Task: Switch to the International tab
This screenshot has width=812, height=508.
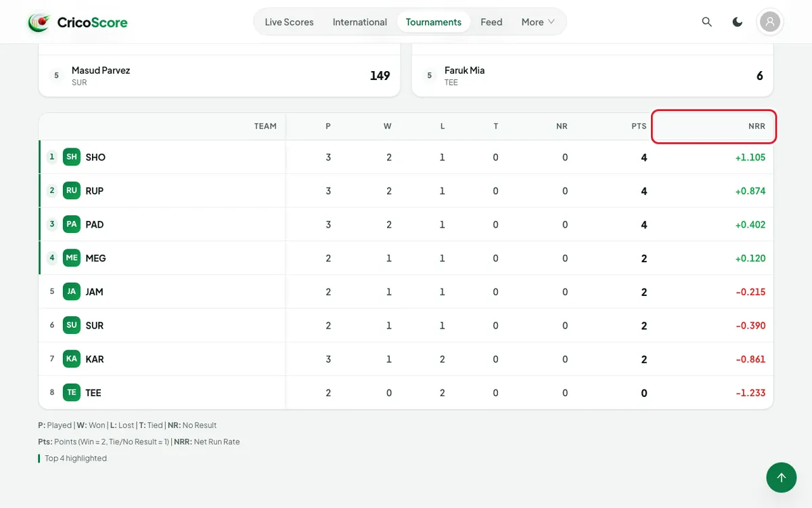Action: coord(360,22)
